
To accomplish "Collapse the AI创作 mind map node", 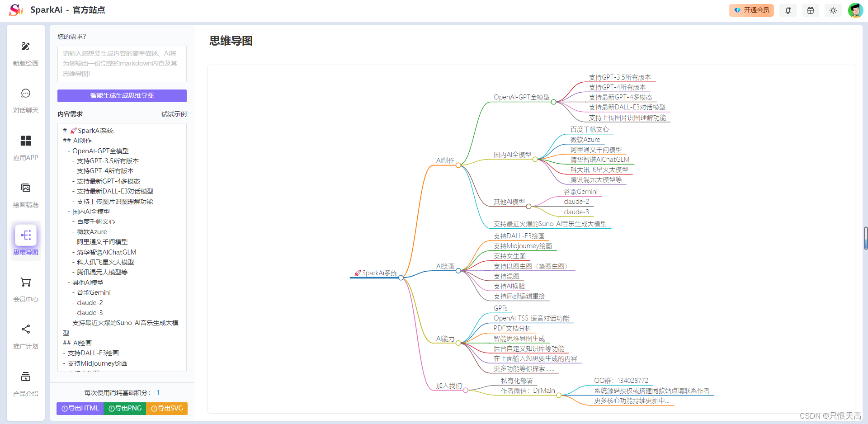I will tap(458, 165).
